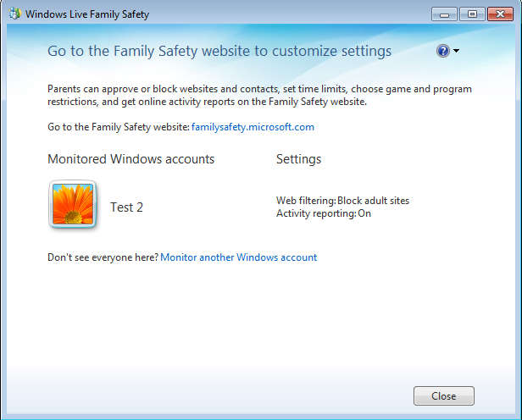Click the Monitored Windows accounts header
522x420 pixels.
click(131, 158)
